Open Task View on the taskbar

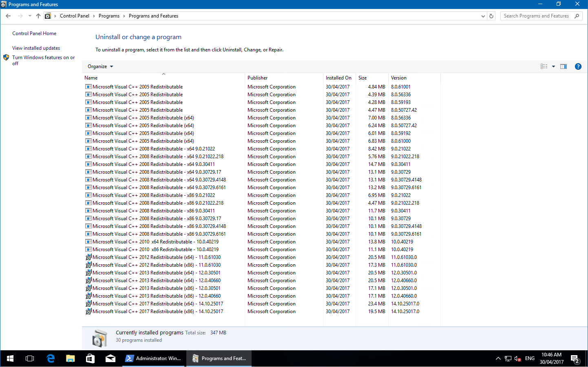pyautogui.click(x=30, y=358)
